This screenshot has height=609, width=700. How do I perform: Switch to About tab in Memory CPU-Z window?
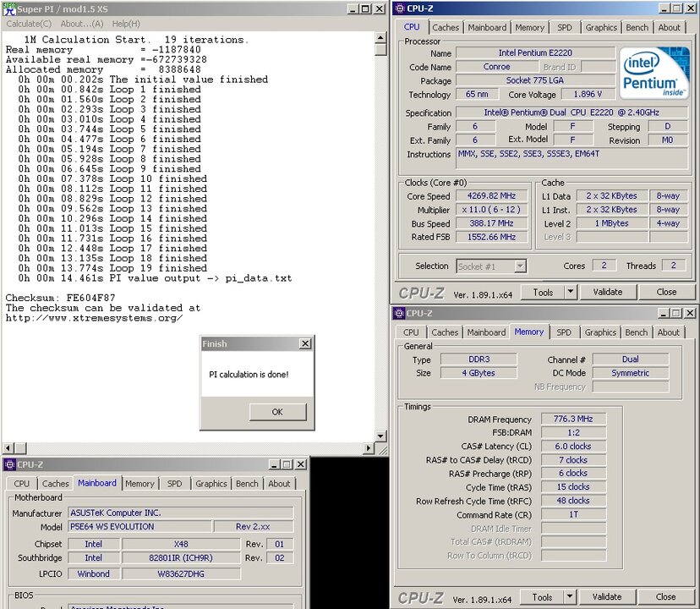coord(668,332)
